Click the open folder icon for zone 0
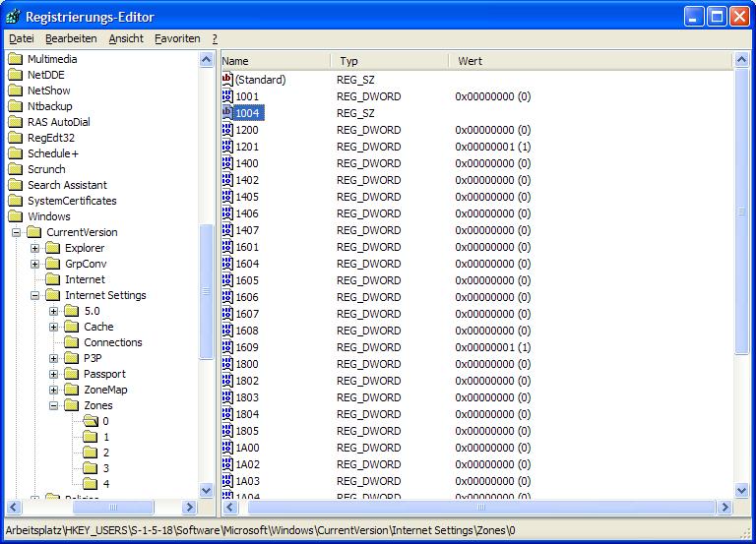The width and height of the screenshot is (756, 544). click(91, 421)
